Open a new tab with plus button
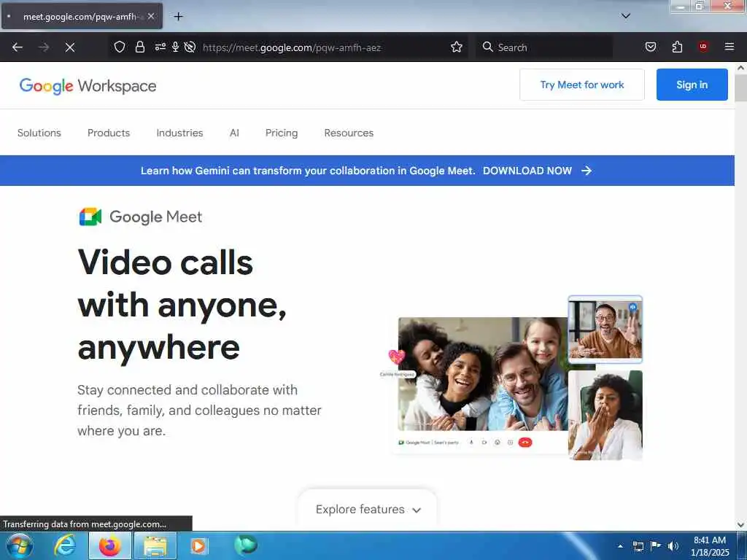747x560 pixels. pyautogui.click(x=178, y=17)
